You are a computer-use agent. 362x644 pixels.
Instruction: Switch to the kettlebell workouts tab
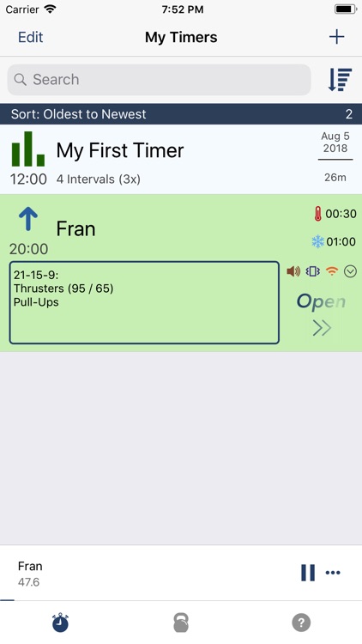[181, 623]
